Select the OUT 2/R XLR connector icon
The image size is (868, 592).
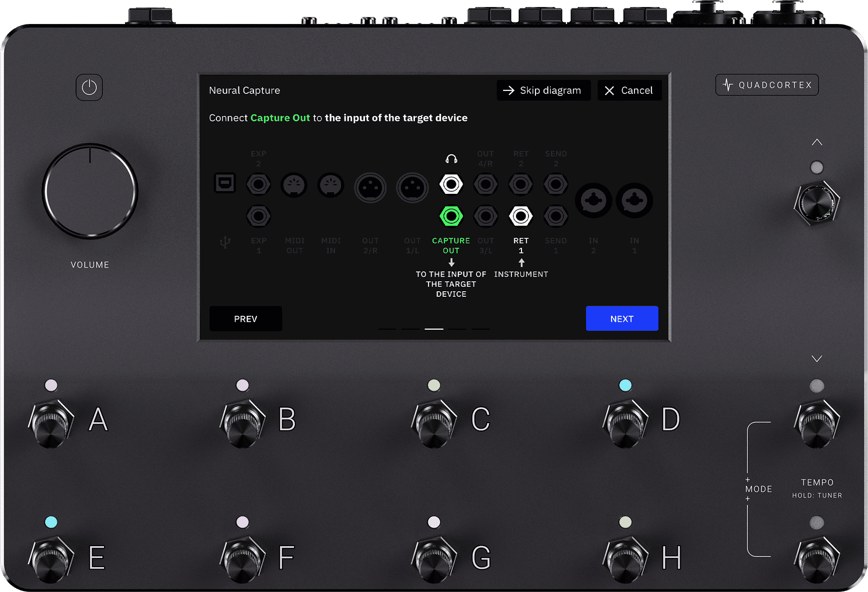(x=370, y=188)
